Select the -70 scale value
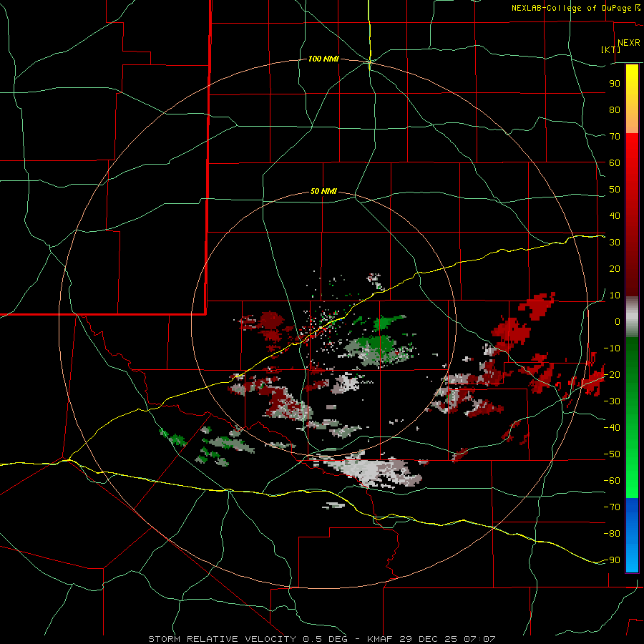 [612, 507]
